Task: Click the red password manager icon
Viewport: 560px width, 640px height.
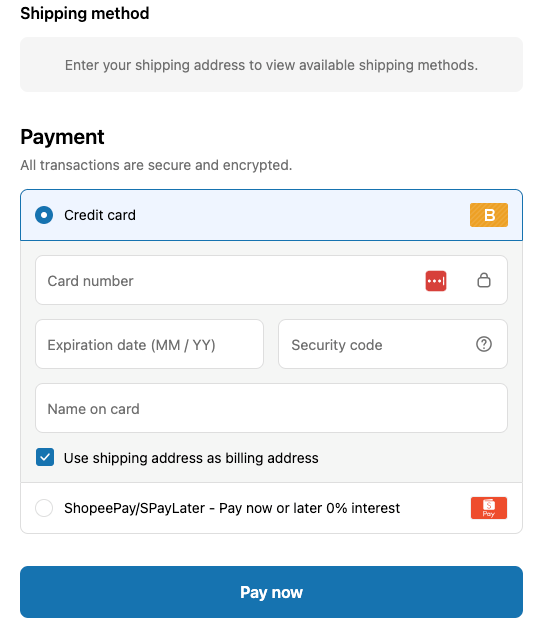Action: (436, 281)
